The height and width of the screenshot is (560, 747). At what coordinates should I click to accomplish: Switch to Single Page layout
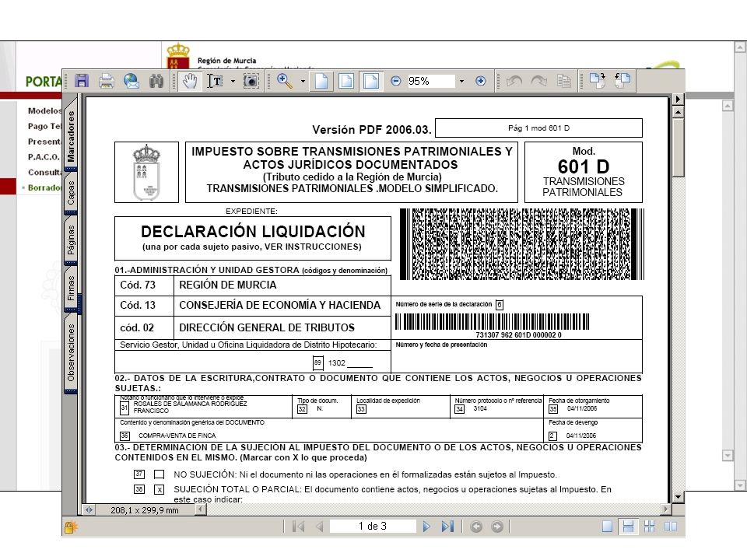click(x=607, y=527)
